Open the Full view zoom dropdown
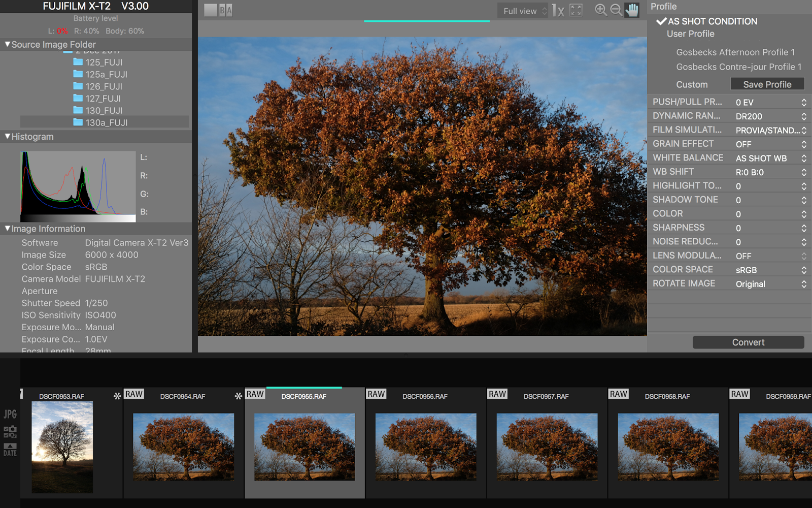 pyautogui.click(x=523, y=11)
